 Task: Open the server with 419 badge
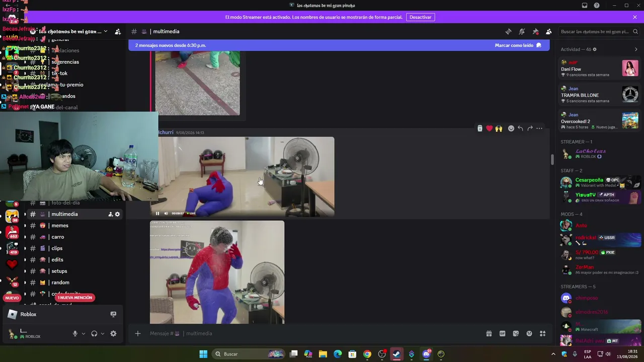tap(12, 248)
